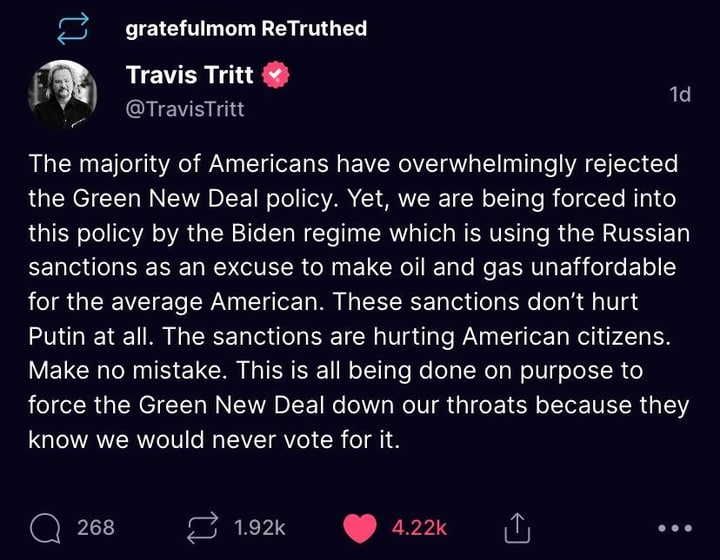Click the post's final line about voting

tap(214, 441)
